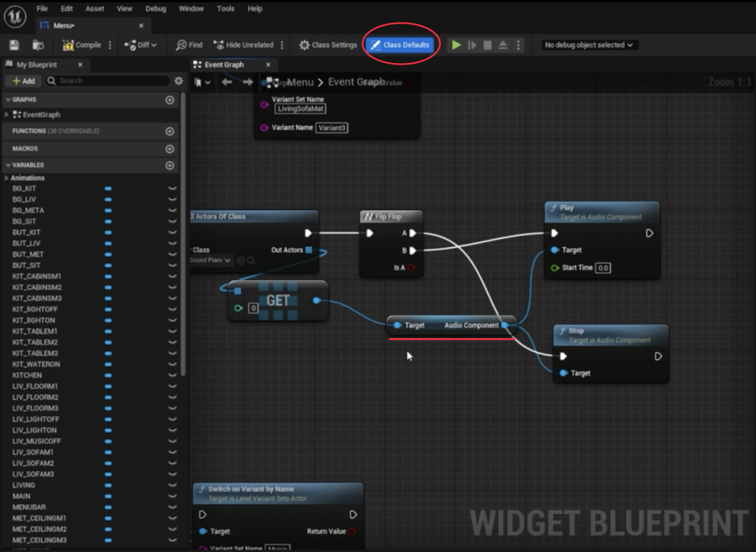Toggle visibility eye for KITCHEN variable
Screen dimensions: 756x552
172,375
